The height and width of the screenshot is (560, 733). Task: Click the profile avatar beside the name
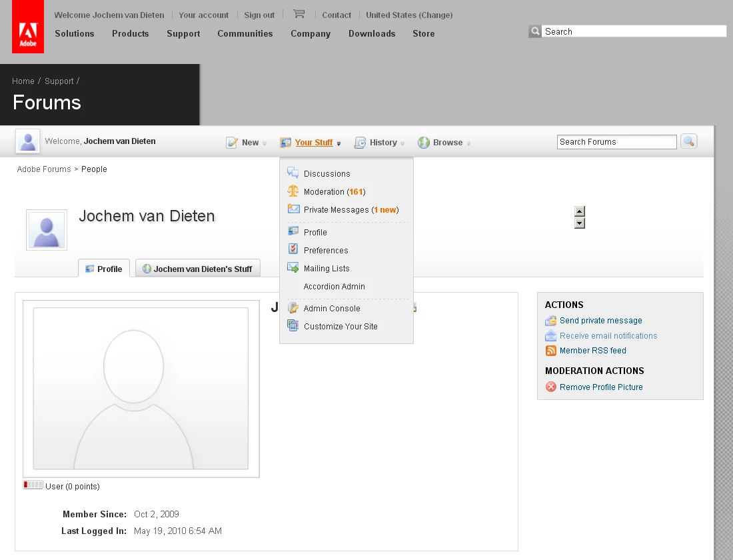pos(46,230)
